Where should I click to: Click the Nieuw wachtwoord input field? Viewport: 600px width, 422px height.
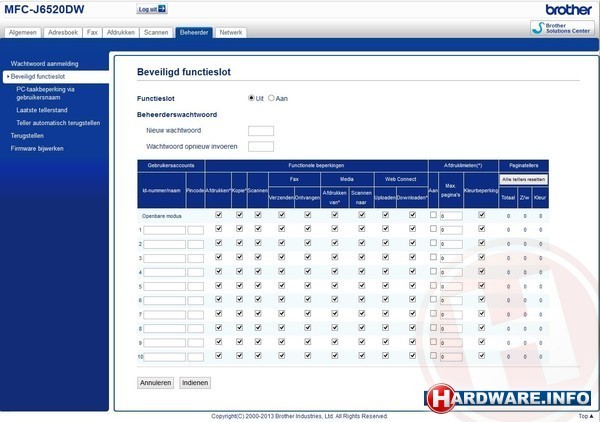click(260, 131)
